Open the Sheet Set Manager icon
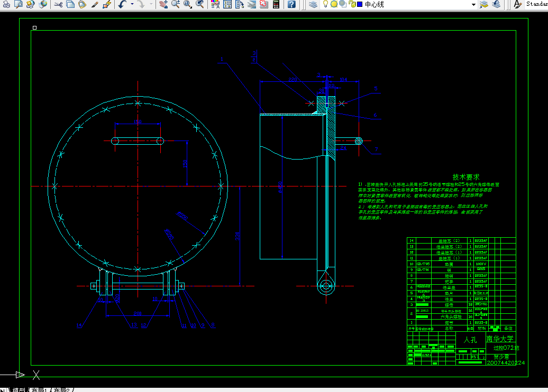The height and width of the screenshot is (392, 548). tap(252, 4)
